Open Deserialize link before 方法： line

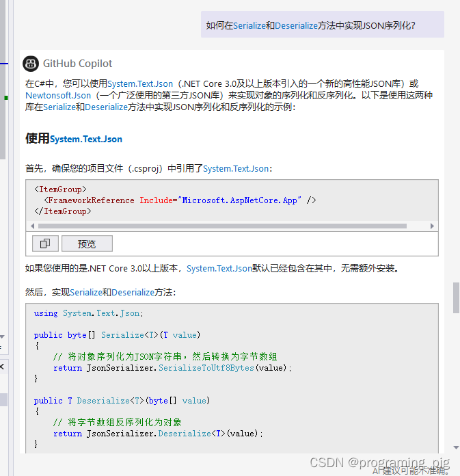(x=133, y=292)
